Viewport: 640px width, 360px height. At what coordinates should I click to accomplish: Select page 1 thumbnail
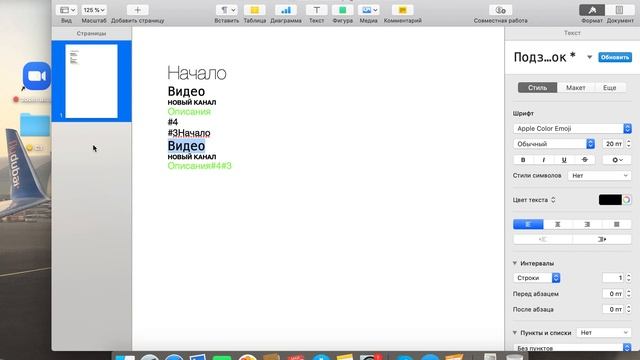point(91,81)
